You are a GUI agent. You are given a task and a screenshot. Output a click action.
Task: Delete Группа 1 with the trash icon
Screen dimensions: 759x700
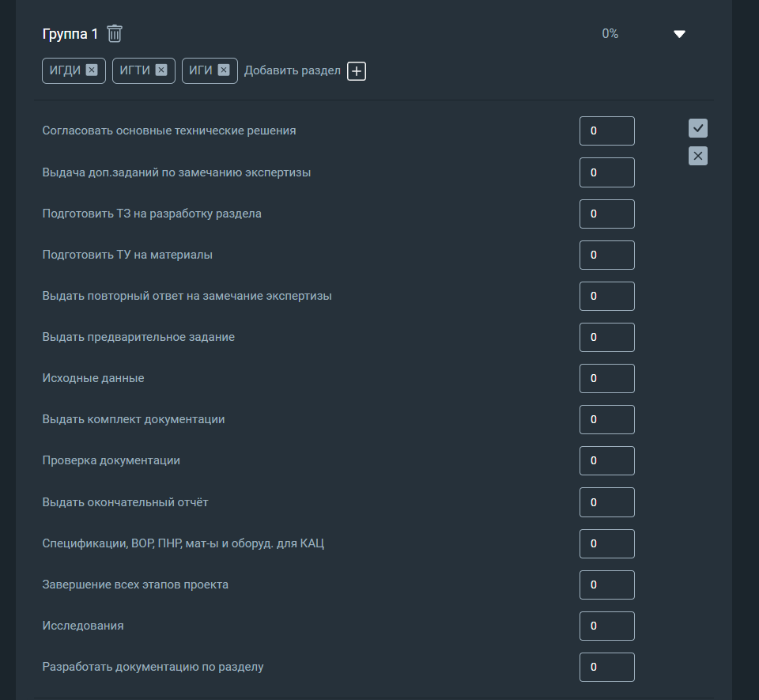pos(115,34)
